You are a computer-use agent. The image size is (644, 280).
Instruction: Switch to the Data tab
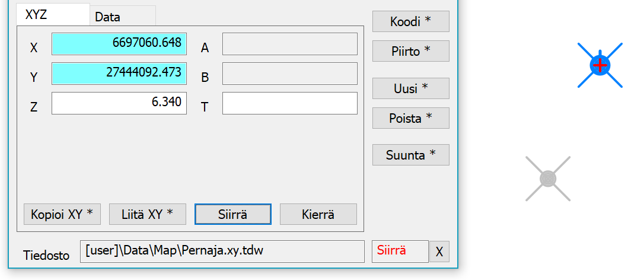pos(122,17)
